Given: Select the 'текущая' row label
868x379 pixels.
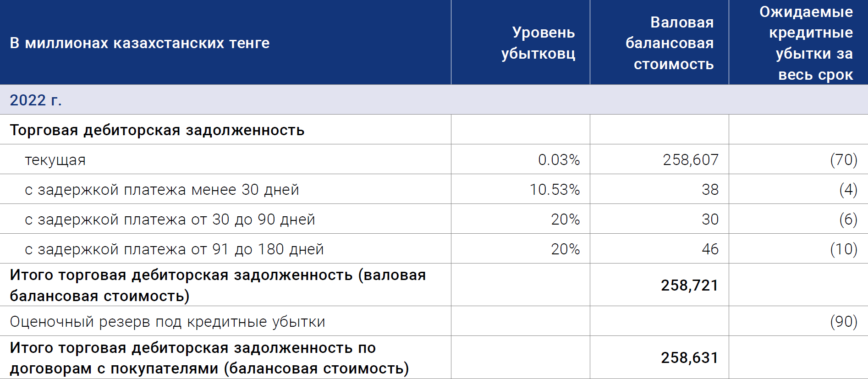Looking at the screenshot, I should pos(55,159).
